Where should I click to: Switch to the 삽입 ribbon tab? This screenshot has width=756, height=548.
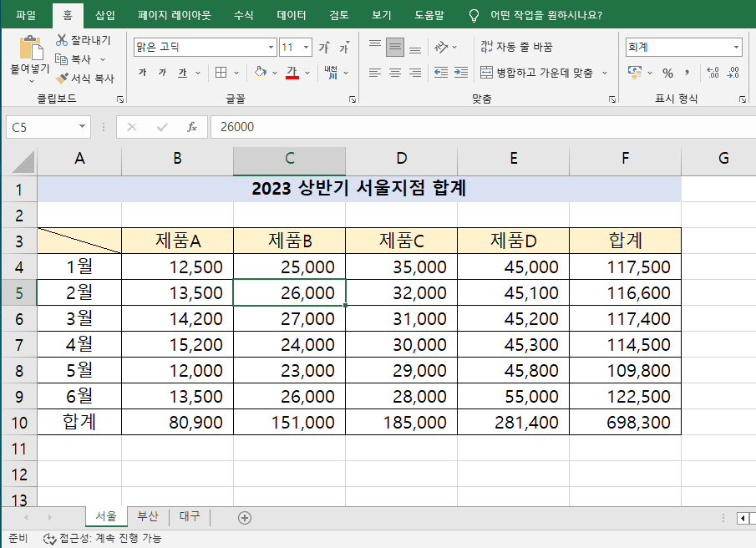[105, 15]
